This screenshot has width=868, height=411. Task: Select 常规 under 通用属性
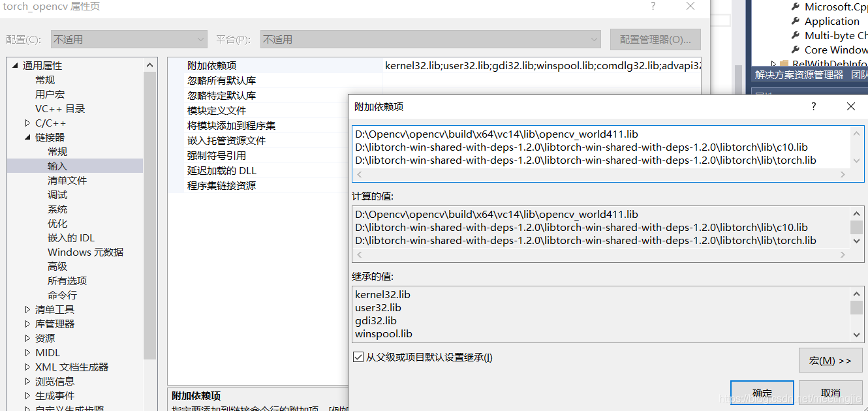coord(45,80)
